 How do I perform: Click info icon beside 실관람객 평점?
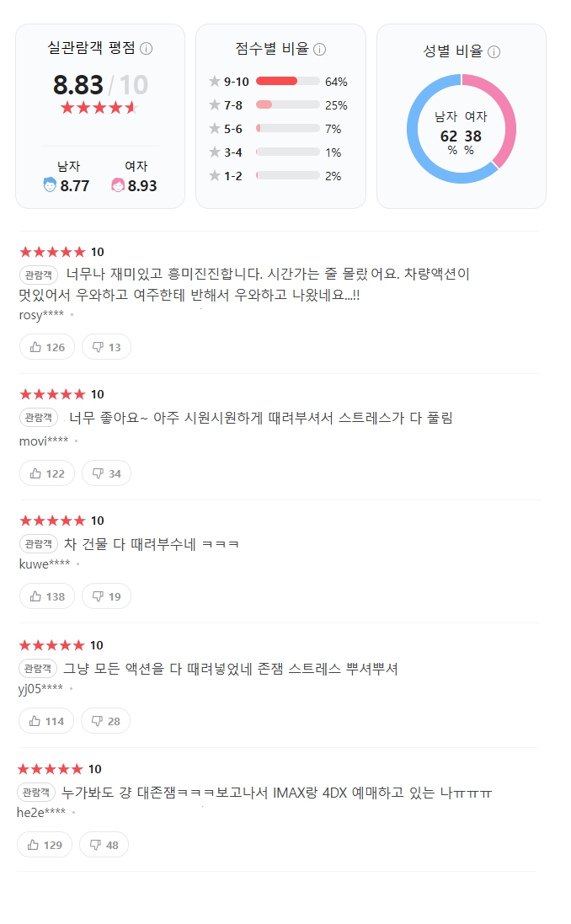point(147,49)
